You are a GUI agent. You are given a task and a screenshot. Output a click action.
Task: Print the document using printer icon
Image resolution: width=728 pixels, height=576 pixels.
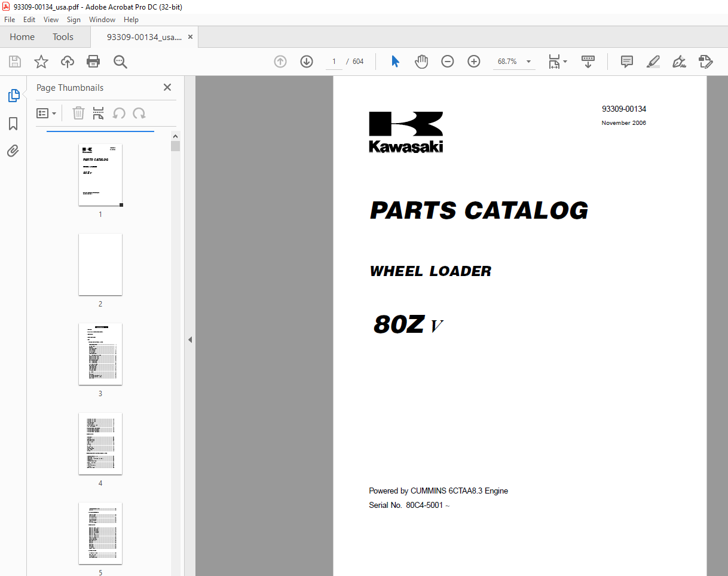pyautogui.click(x=93, y=62)
